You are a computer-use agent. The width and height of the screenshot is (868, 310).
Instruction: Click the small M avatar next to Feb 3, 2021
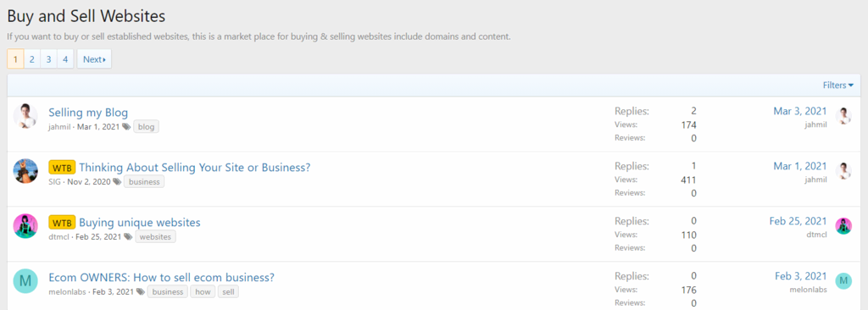click(843, 281)
